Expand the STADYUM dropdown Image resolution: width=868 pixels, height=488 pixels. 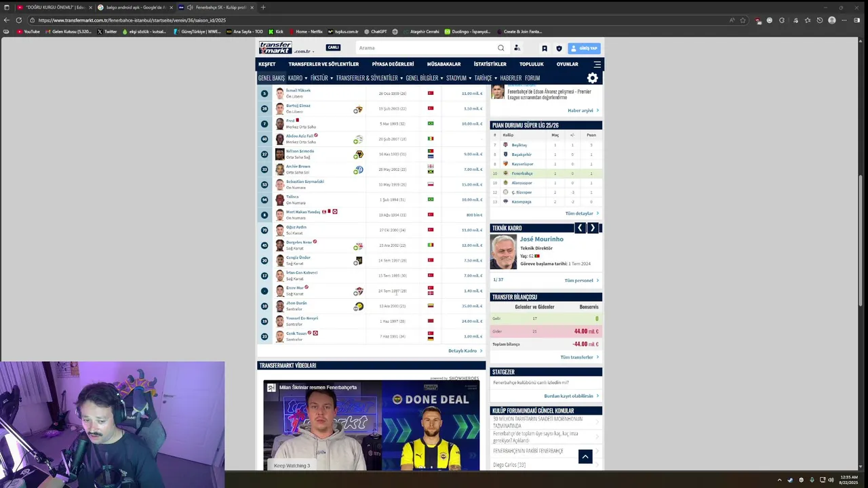click(458, 78)
